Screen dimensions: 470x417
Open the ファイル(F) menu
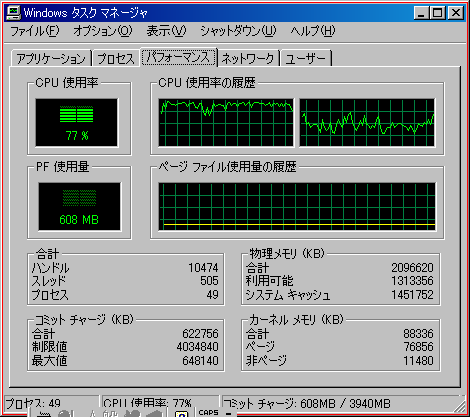[x=35, y=31]
